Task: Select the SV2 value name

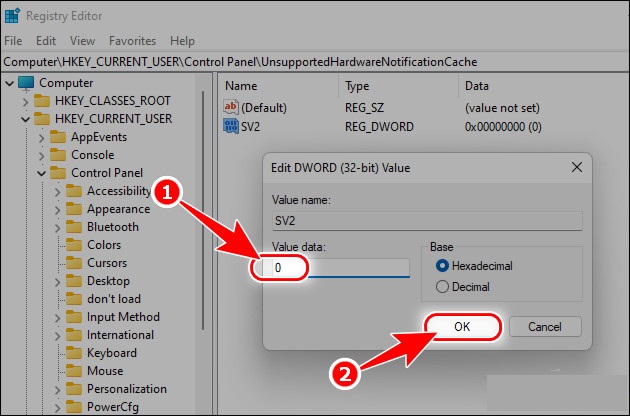Action: [x=250, y=127]
